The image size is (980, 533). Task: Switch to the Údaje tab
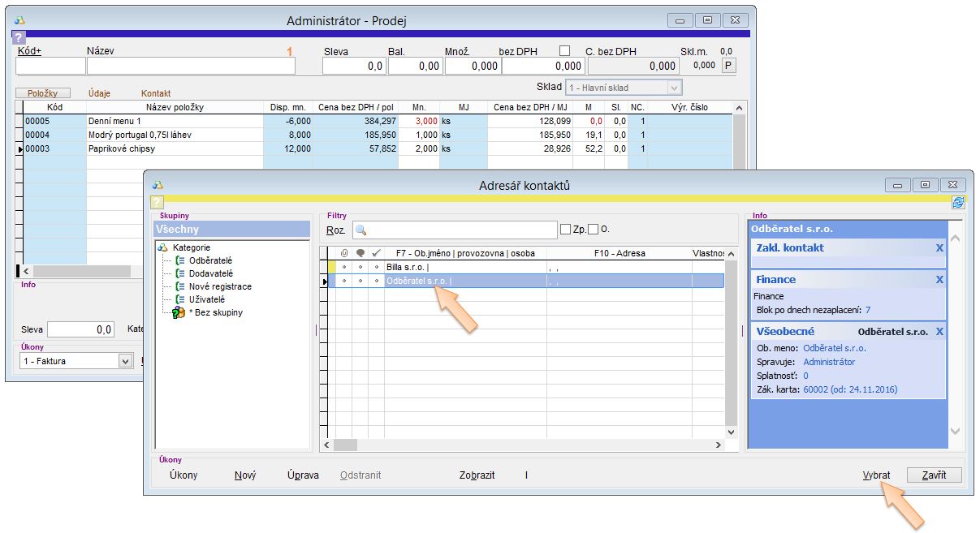click(x=99, y=93)
